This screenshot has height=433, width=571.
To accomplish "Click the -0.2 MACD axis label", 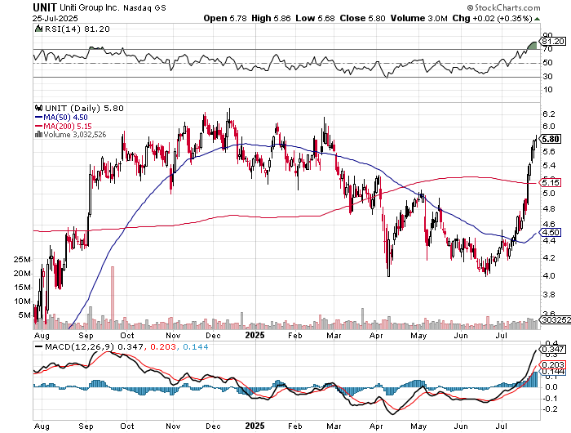I will (x=550, y=409).
